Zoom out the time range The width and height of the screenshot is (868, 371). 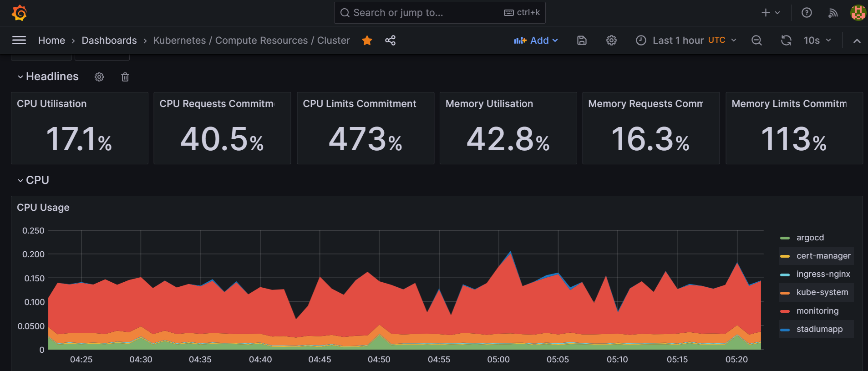(756, 41)
